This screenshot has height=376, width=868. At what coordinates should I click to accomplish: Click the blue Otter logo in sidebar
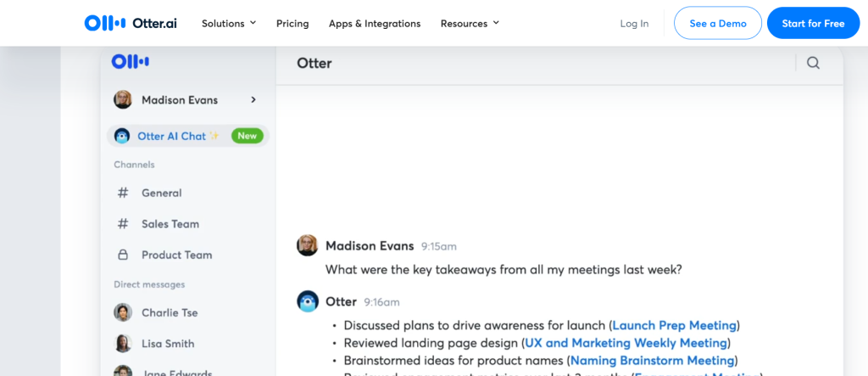130,62
